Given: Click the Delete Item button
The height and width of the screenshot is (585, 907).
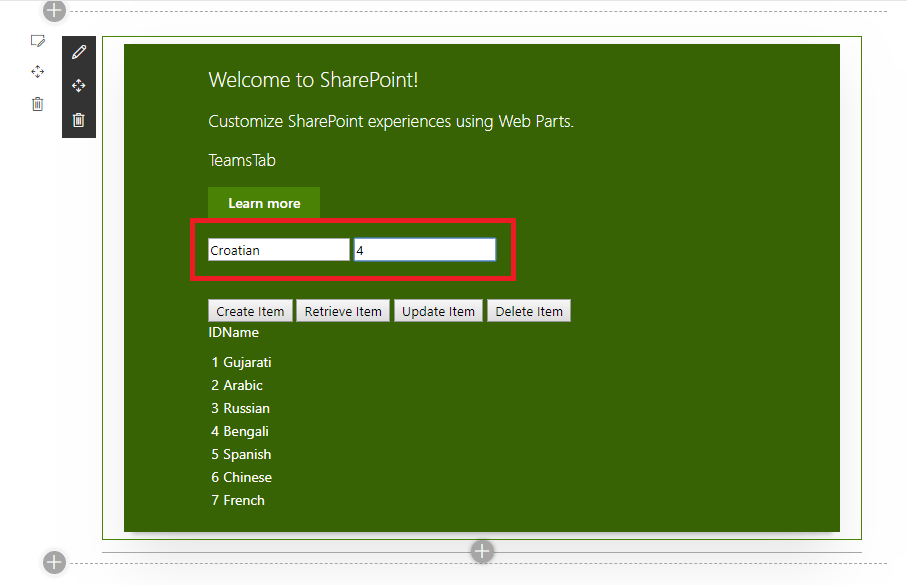Looking at the screenshot, I should coord(529,311).
